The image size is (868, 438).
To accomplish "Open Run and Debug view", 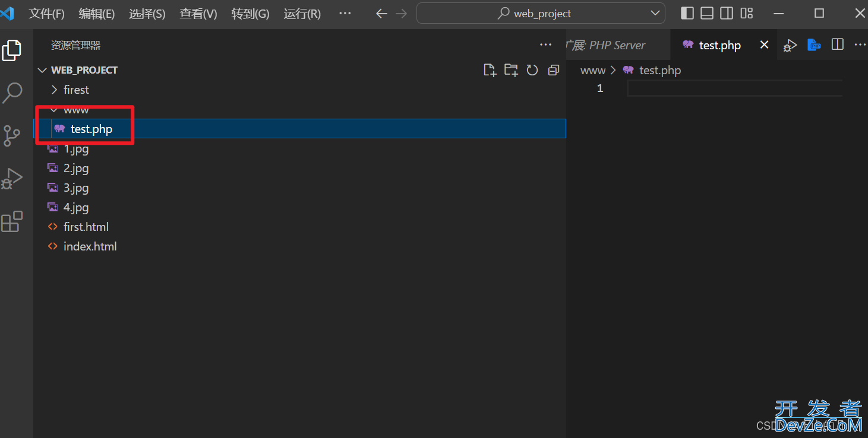I will point(12,178).
